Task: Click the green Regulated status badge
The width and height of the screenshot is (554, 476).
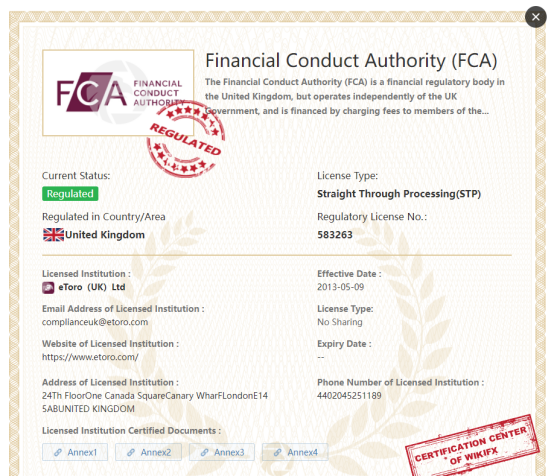Action: (70, 194)
